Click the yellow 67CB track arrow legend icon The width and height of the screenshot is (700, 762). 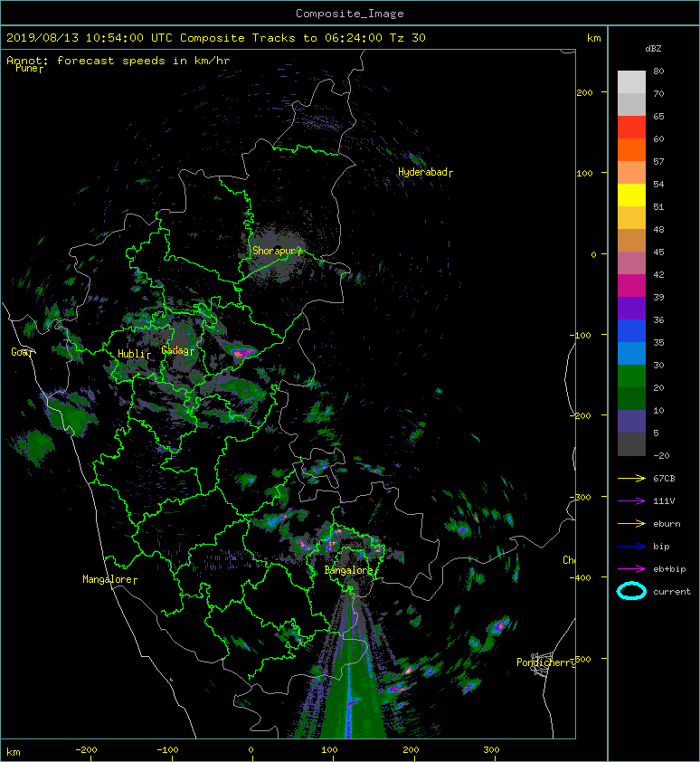[x=631, y=479]
